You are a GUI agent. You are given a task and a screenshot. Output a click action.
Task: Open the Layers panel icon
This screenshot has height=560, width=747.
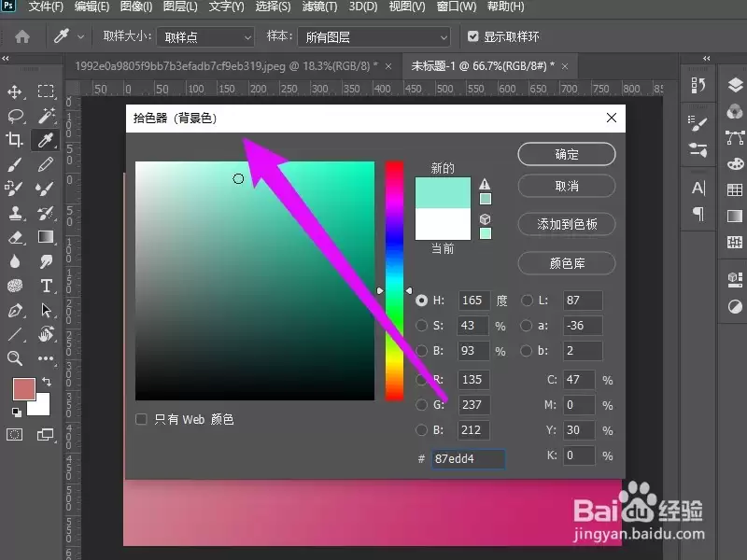pyautogui.click(x=735, y=85)
